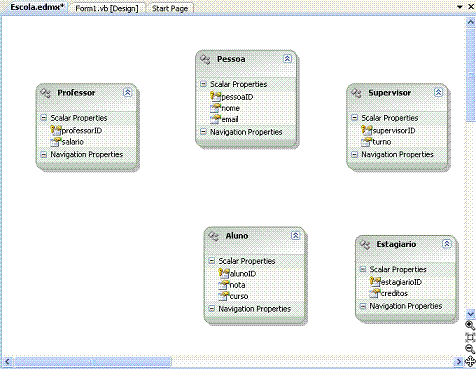Collapse the Estagiario entity with chevron button
The width and height of the screenshot is (476, 369).
(446, 244)
